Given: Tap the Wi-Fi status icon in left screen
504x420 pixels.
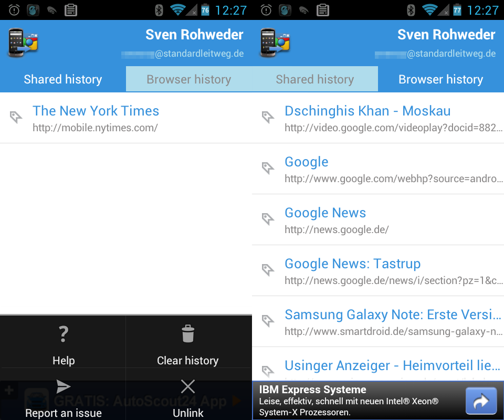Looking at the screenshot, I should [x=177, y=10].
